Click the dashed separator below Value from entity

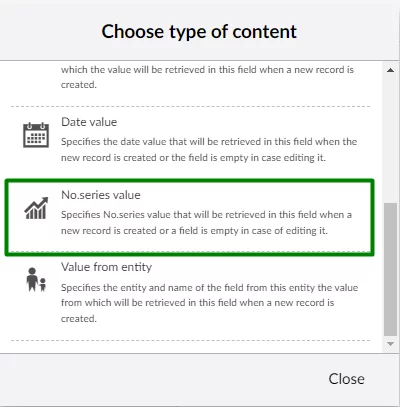click(190, 340)
